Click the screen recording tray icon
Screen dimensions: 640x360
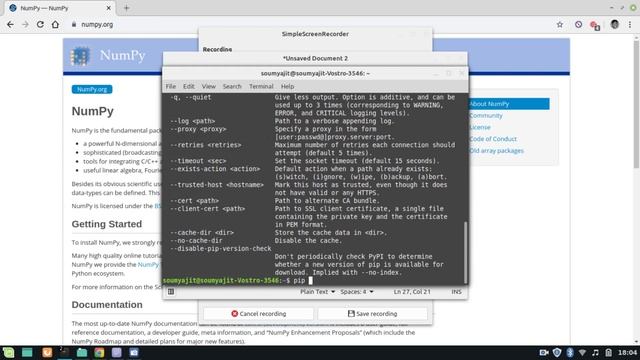tap(544, 353)
